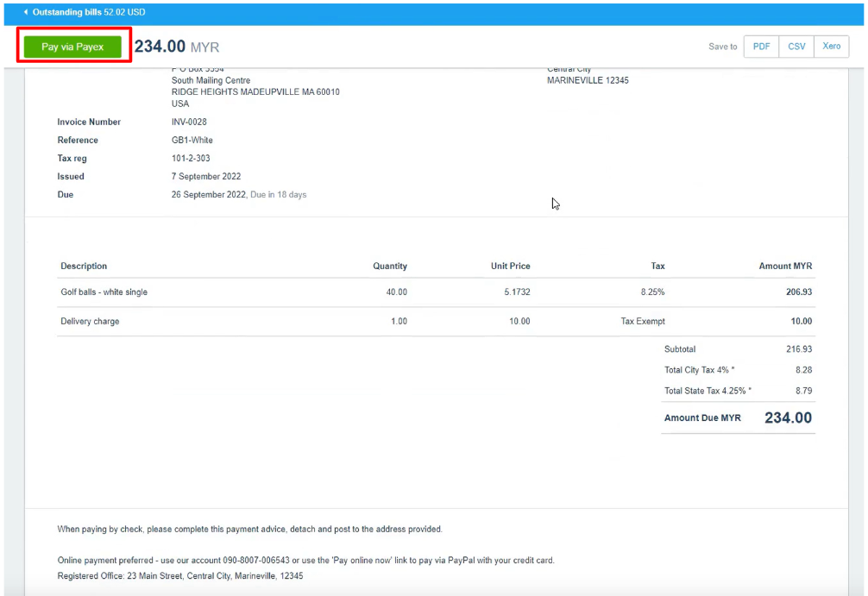The height and width of the screenshot is (596, 868).
Task: Click the Description column header
Action: [84, 267]
